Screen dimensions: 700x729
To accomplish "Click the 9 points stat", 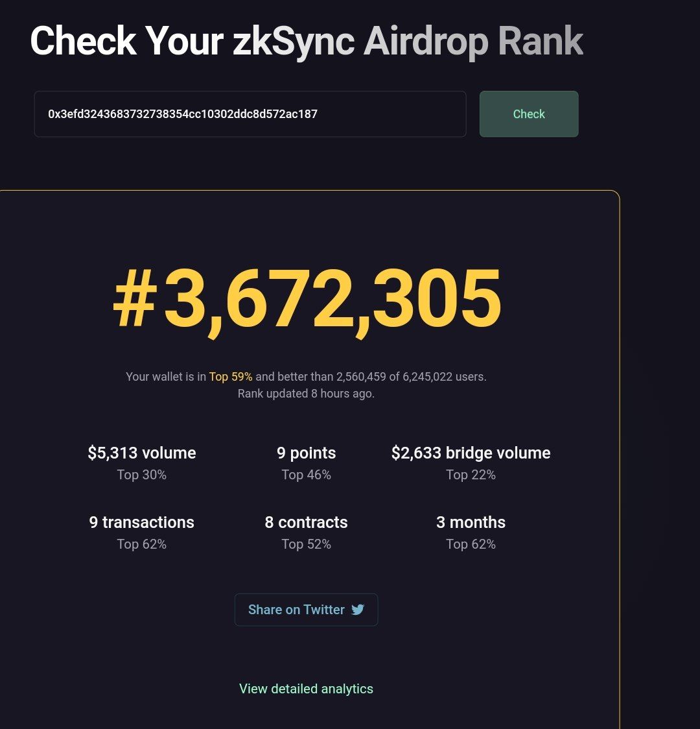I will click(x=306, y=453).
